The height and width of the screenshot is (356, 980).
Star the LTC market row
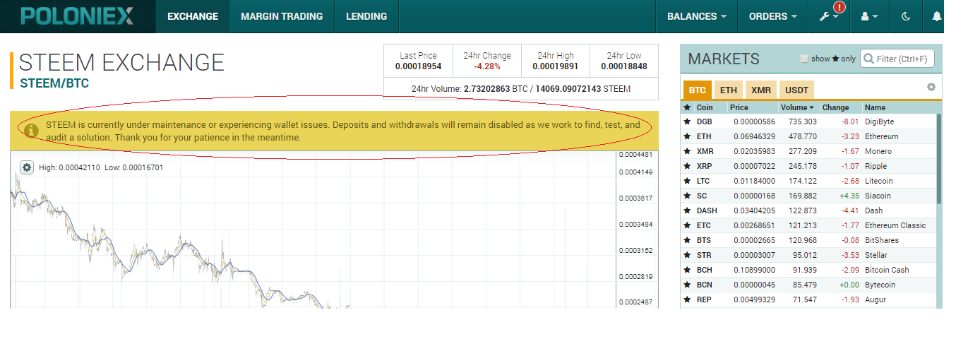(687, 181)
